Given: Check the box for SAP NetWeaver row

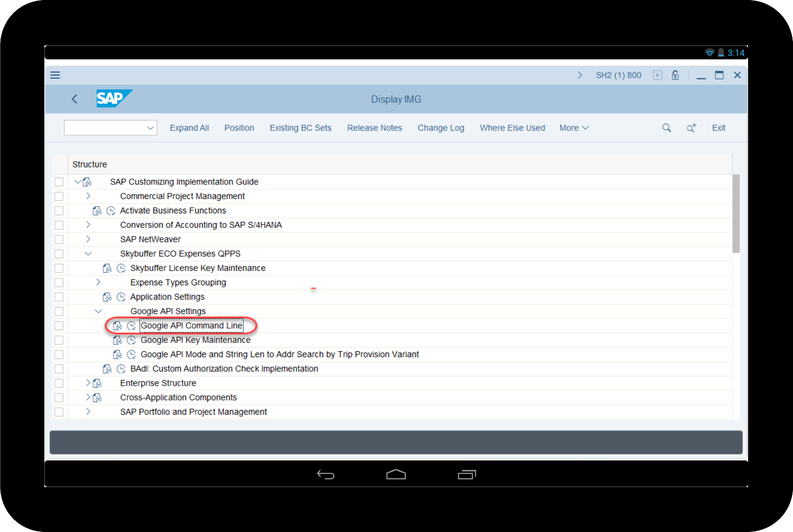Looking at the screenshot, I should coord(59,239).
